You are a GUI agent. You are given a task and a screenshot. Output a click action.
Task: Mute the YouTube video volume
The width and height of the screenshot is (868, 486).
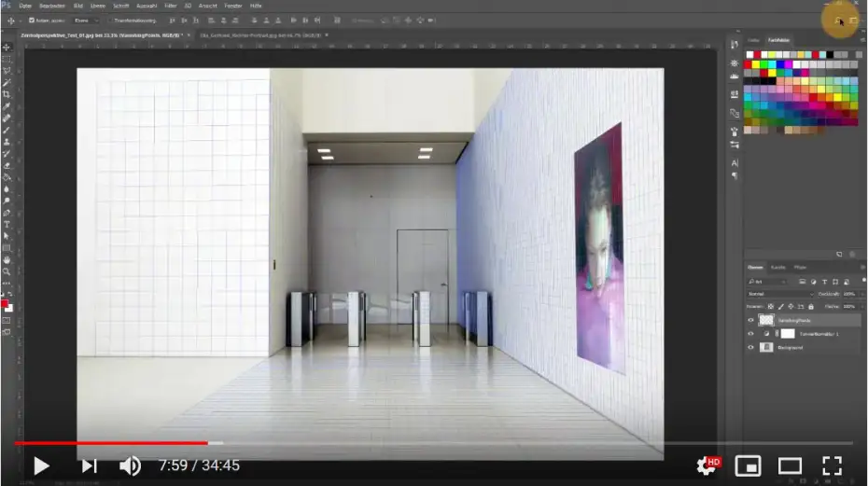coord(130,466)
